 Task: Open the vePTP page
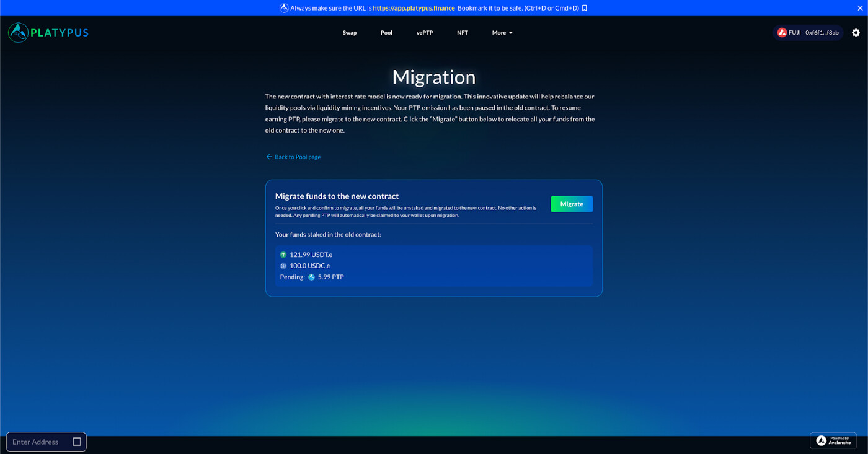425,33
